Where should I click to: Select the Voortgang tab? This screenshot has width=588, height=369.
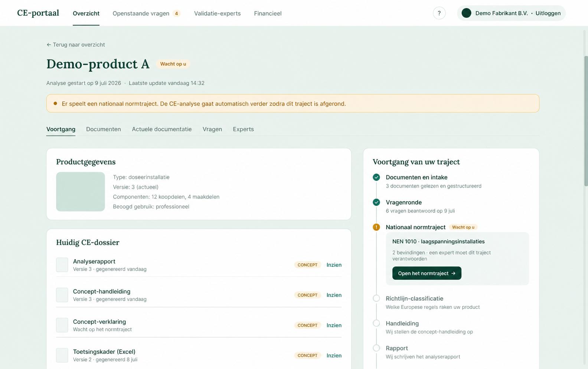click(x=61, y=129)
